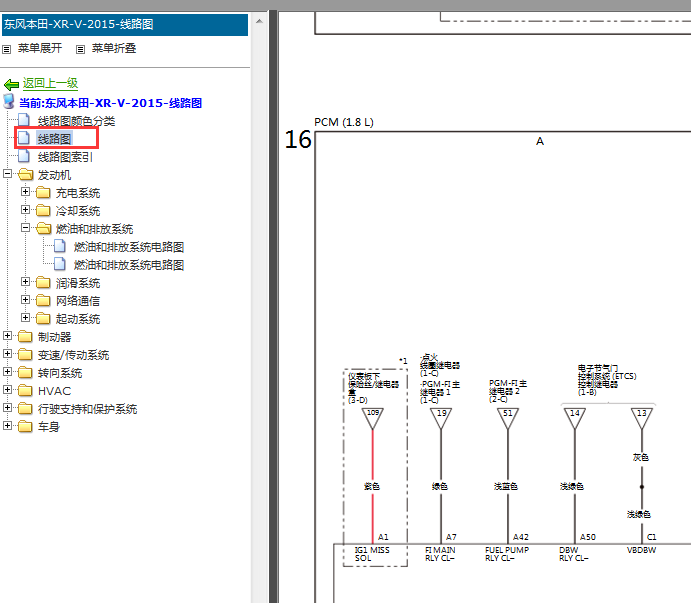Click the PCM (1.8 L) diagram title
691x603 pixels.
[344, 122]
